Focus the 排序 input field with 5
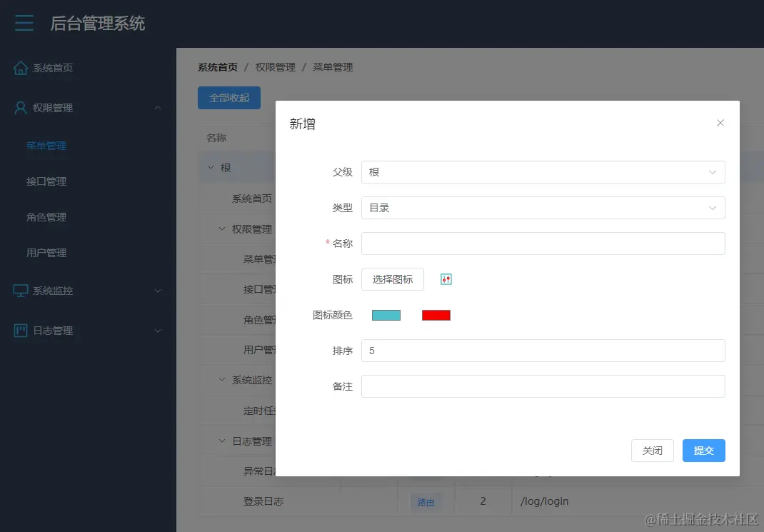This screenshot has height=532, width=764. [543, 351]
